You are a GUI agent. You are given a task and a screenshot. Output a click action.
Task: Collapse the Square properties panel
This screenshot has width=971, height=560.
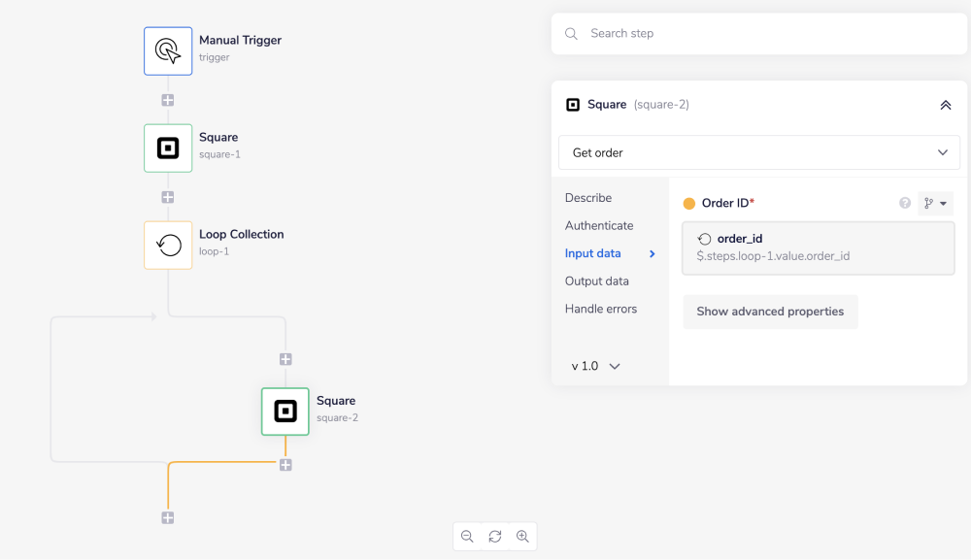[x=945, y=105]
